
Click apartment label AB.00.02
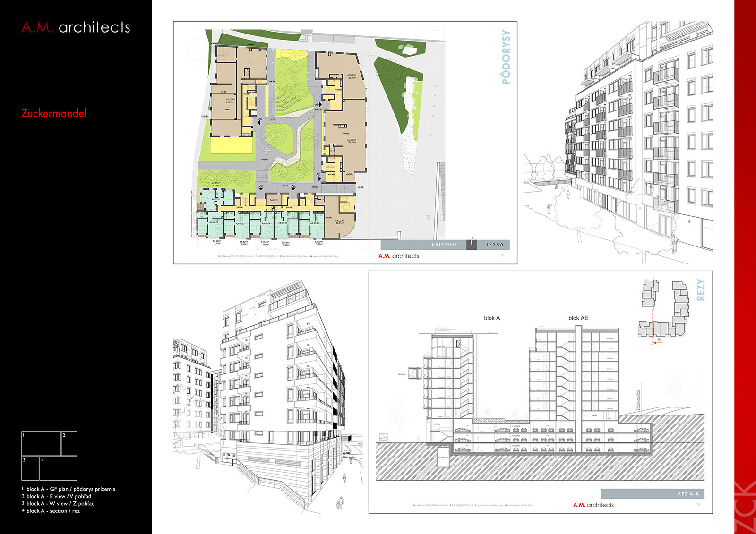[x=315, y=223]
